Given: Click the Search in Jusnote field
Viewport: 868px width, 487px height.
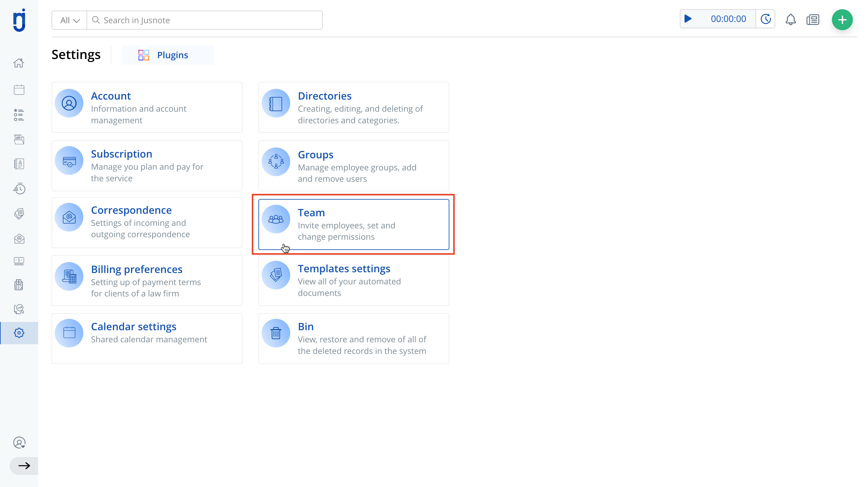Looking at the screenshot, I should pyautogui.click(x=205, y=20).
